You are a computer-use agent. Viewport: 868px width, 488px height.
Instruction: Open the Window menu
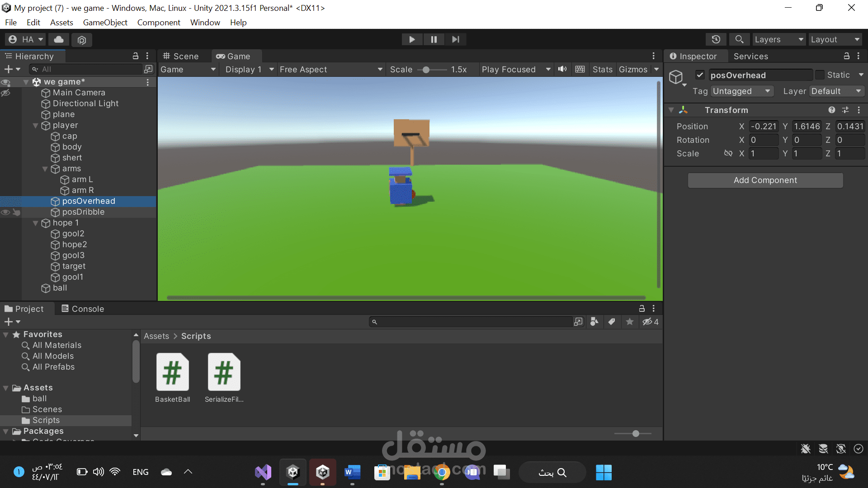tap(205, 22)
